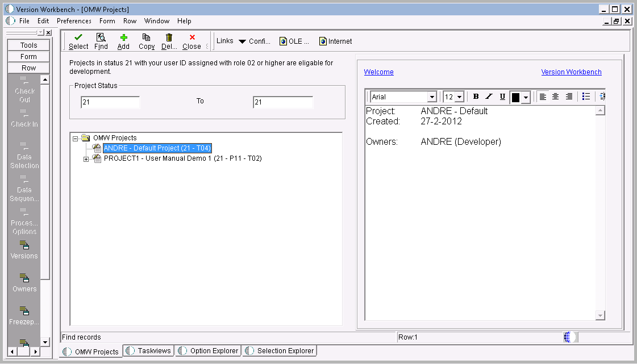Click the Delete toolbar icon
This screenshot has height=364, width=637.
(x=168, y=40)
